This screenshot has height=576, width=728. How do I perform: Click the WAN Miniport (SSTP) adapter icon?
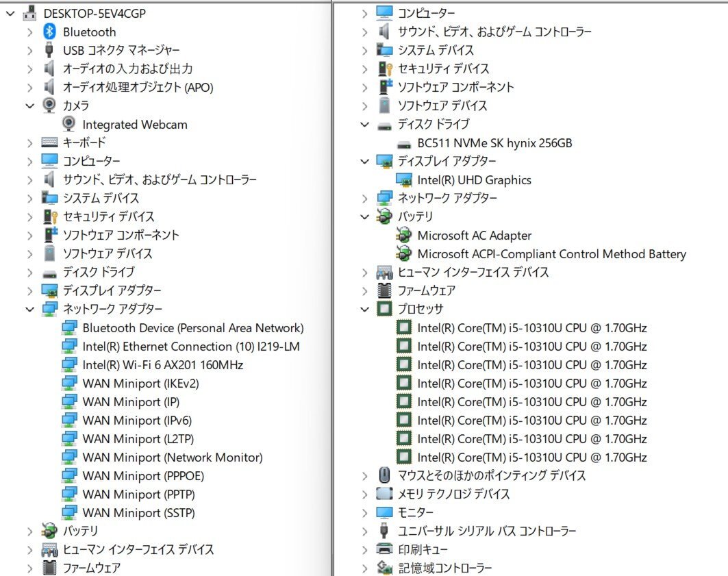pos(69,513)
